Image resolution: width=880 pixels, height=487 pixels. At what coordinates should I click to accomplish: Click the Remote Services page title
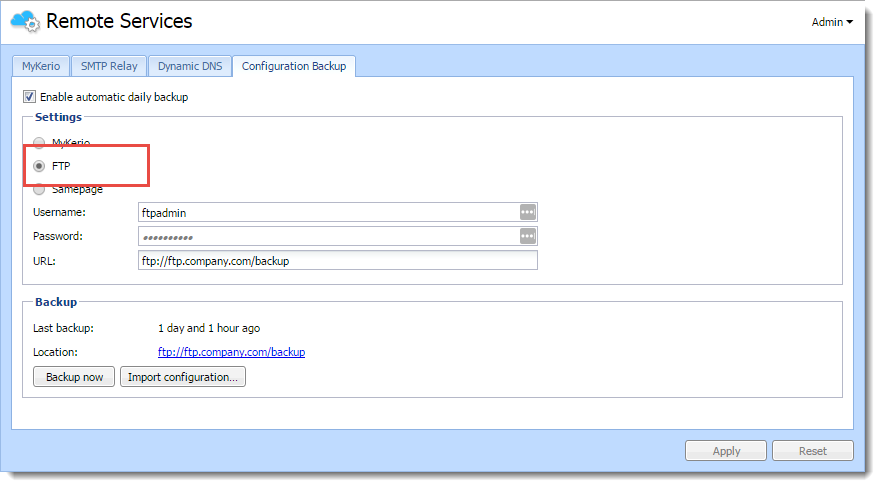pyautogui.click(x=119, y=21)
